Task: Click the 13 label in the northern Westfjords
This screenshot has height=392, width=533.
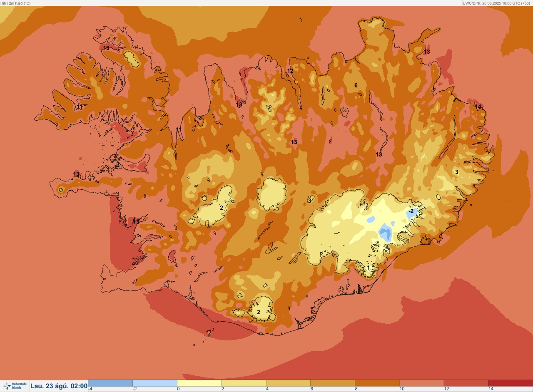Action: click(x=106, y=48)
